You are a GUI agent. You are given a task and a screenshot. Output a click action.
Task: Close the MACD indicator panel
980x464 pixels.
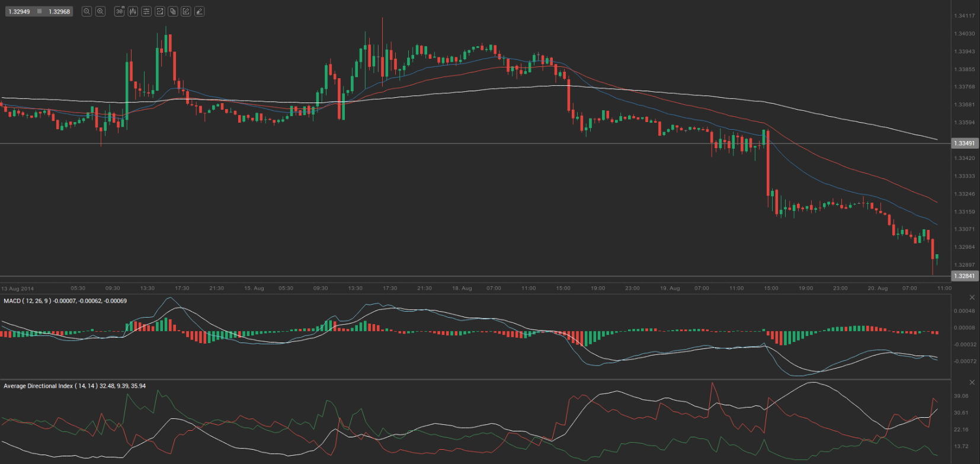tap(972, 297)
